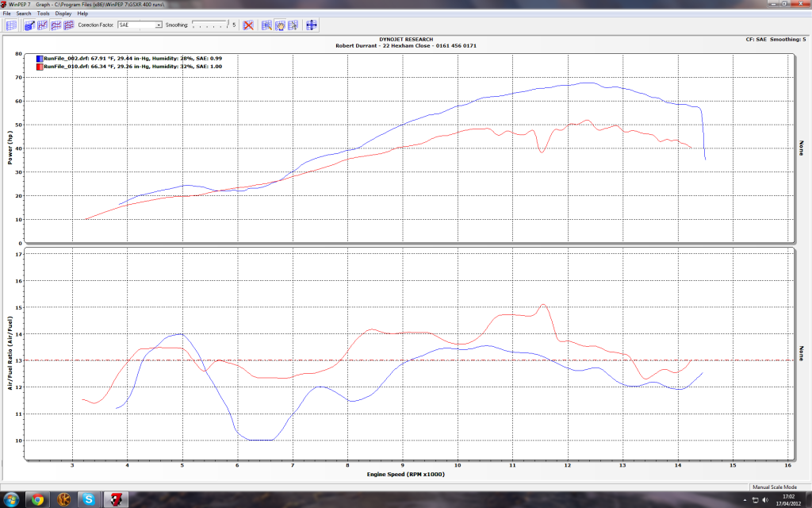Click the graph icon beside the Correction Factor label
This screenshot has width=812, height=508.
[68, 25]
